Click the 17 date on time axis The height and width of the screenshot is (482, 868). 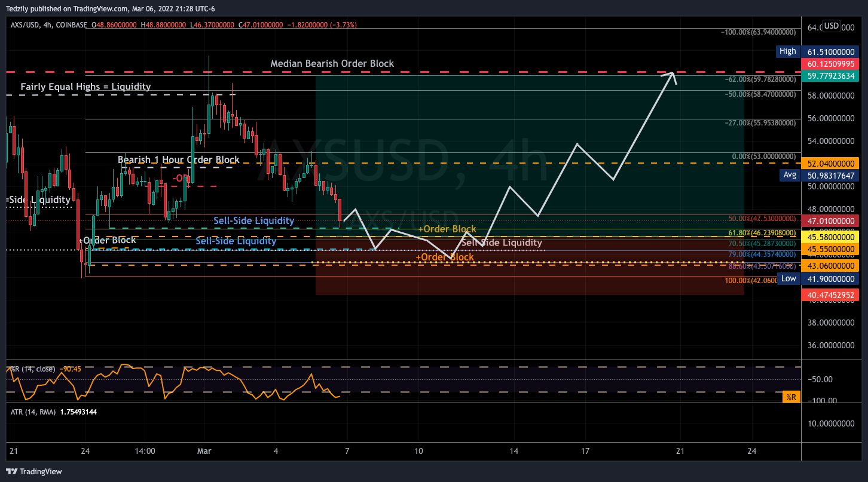(585, 452)
